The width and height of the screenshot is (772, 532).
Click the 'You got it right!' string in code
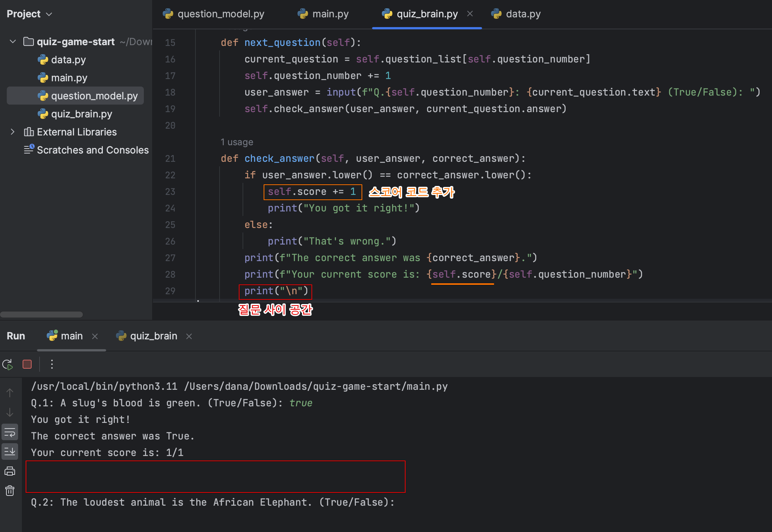[x=359, y=208]
